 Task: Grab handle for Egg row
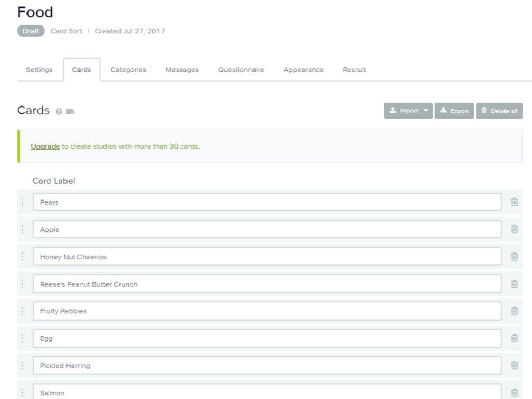(x=22, y=338)
